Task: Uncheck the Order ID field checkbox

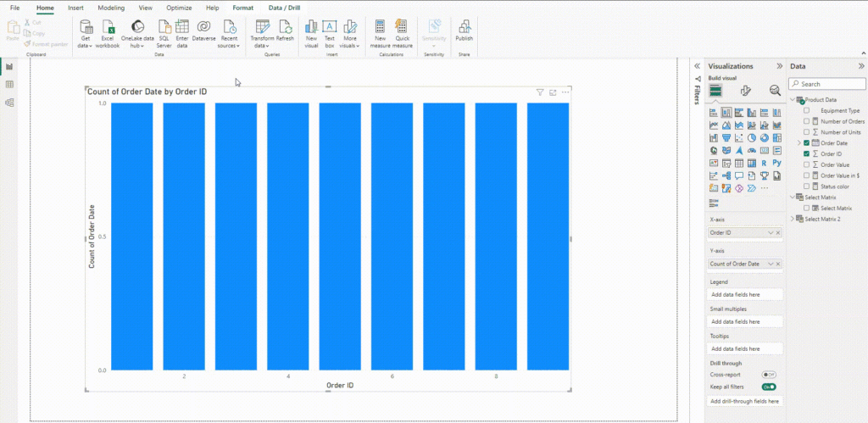Action: coord(806,153)
